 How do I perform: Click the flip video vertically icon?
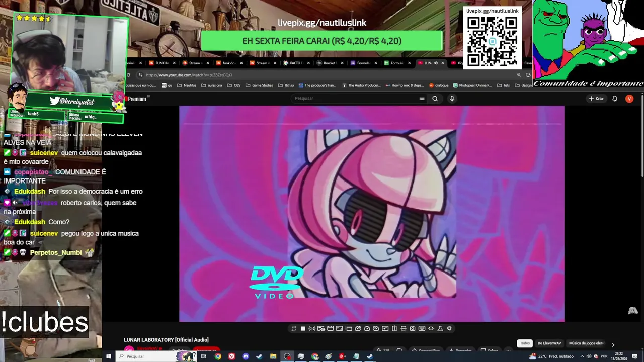(404, 328)
